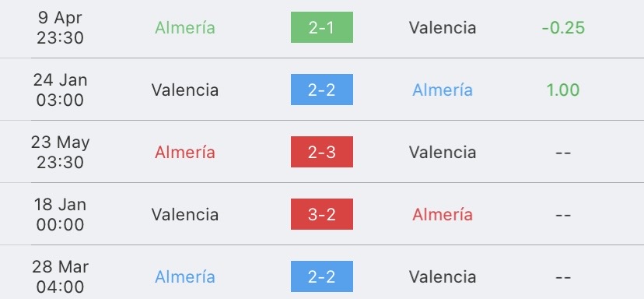
Task: Click Valencia home team on 24 Jan
Action: (185, 90)
